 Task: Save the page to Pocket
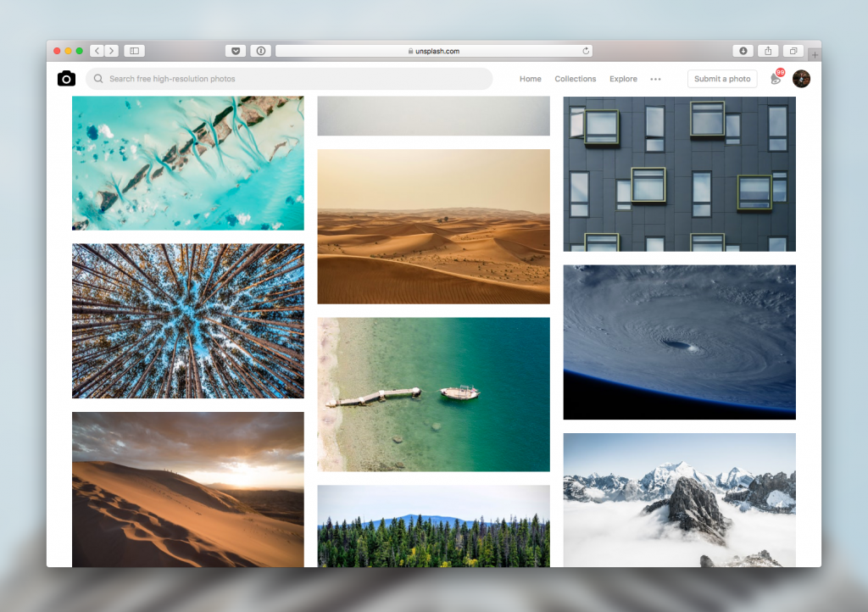[x=235, y=50]
